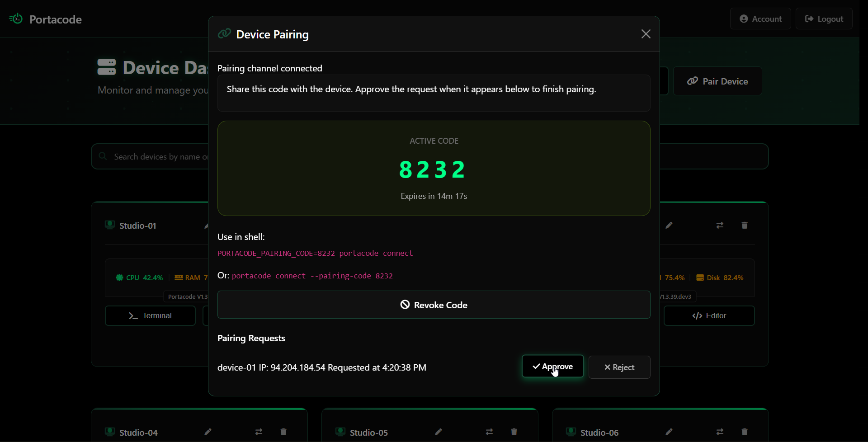868x442 pixels.
Task: Click the Pairing Requests heading
Action: pos(251,338)
